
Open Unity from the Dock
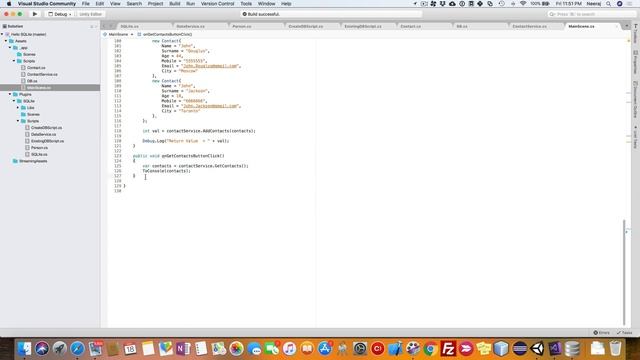pos(538,349)
